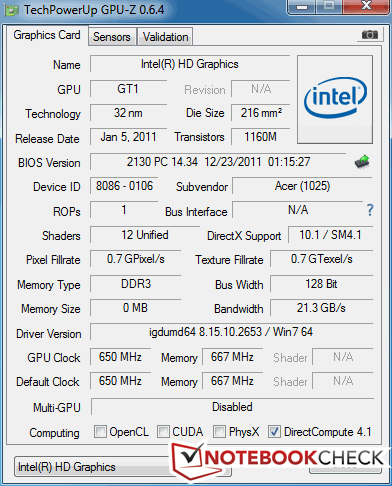
Task: Click the Technology field 32 nm
Action: tap(128, 113)
